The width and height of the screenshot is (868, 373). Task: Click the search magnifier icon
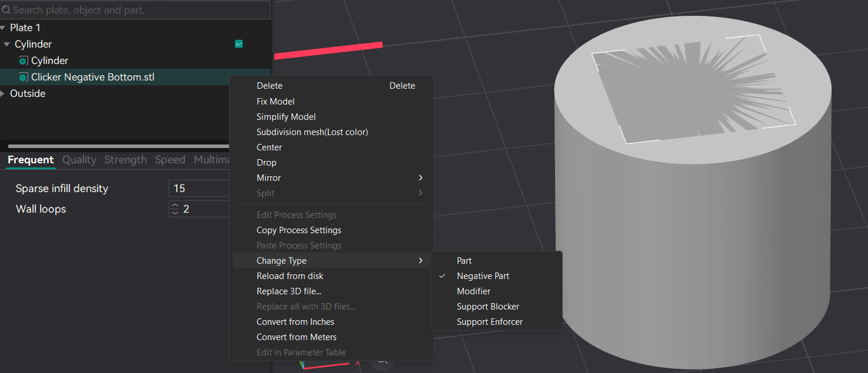(6, 10)
